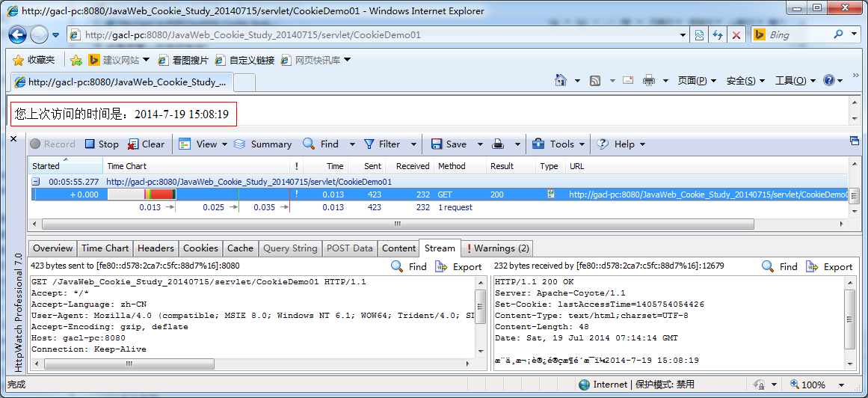Image resolution: width=868 pixels, height=398 pixels.
Task: Switch to the Time Chart tab
Action: pos(105,248)
